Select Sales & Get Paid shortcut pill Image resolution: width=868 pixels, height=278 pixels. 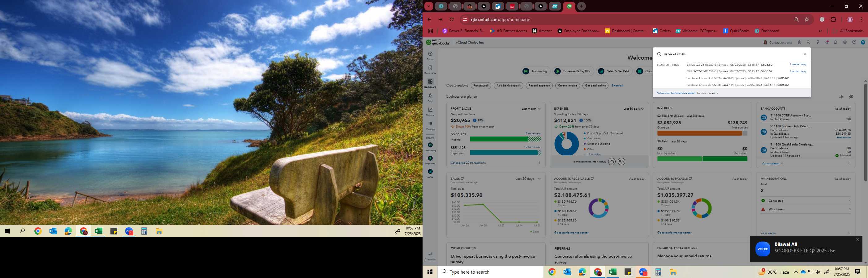pos(614,71)
